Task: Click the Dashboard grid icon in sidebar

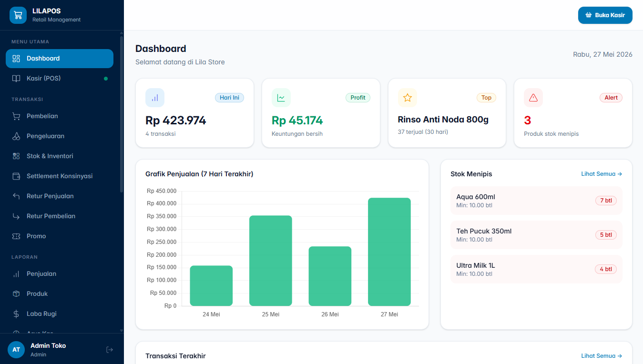Action: click(x=16, y=59)
